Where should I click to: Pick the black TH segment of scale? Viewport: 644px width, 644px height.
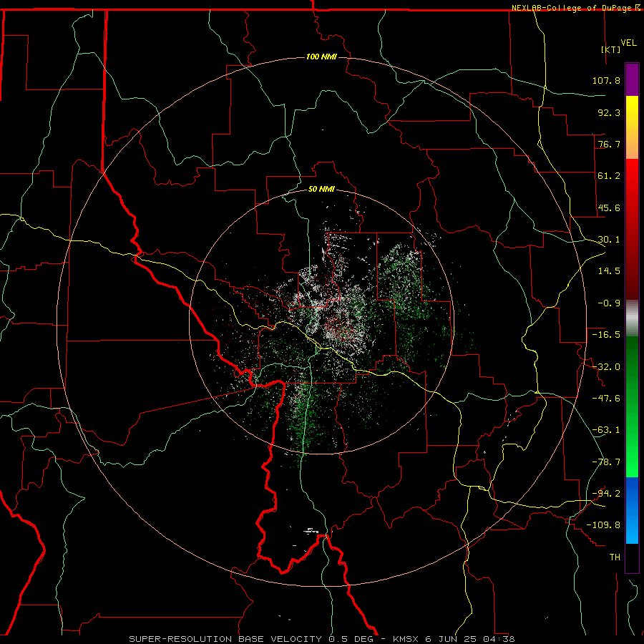click(632, 557)
